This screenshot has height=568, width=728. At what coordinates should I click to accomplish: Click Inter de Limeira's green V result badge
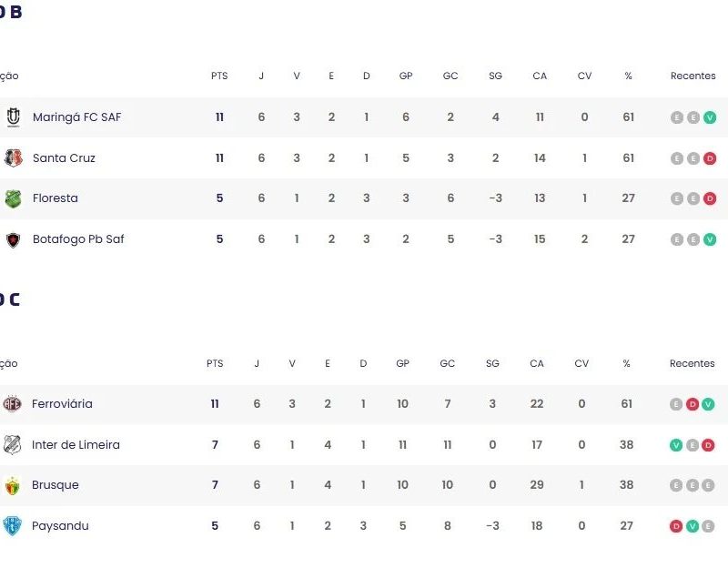676,445
